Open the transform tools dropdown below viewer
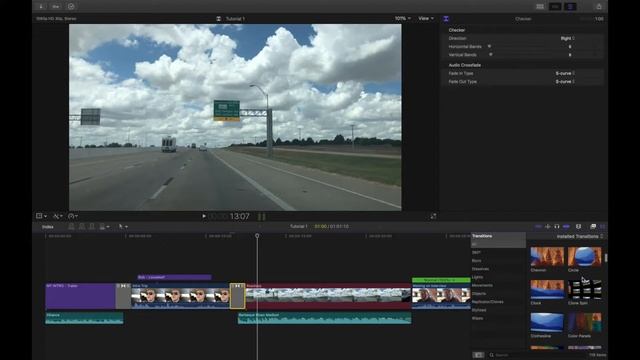 (x=41, y=216)
